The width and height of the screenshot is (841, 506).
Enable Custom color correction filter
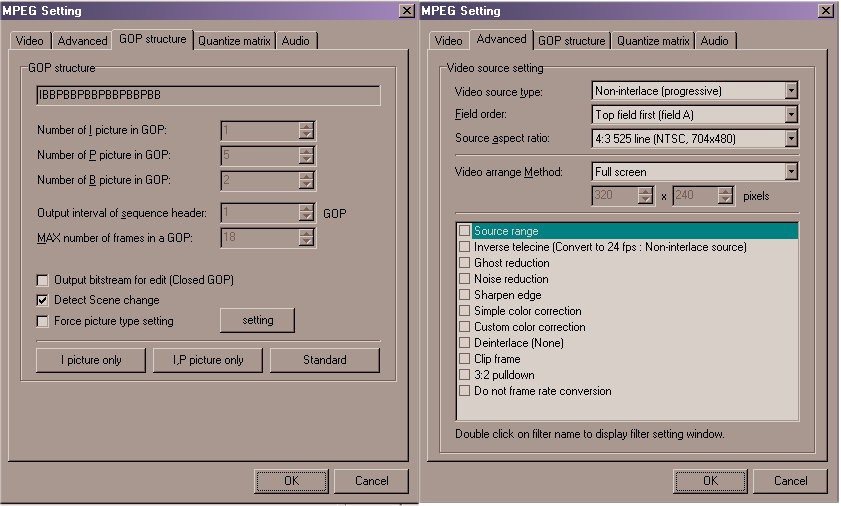click(464, 327)
